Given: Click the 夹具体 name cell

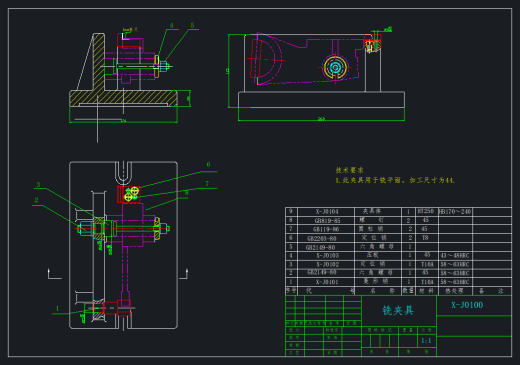Looking at the screenshot, I should point(372,211).
